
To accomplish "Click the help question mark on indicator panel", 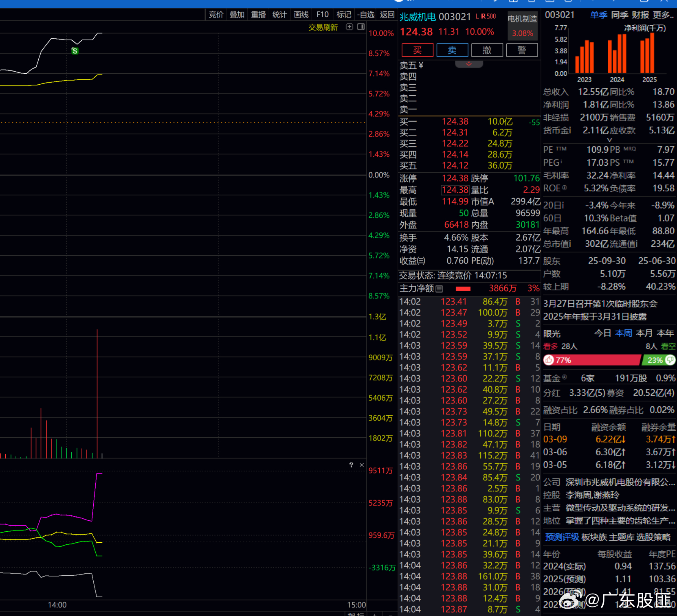I will (351, 465).
